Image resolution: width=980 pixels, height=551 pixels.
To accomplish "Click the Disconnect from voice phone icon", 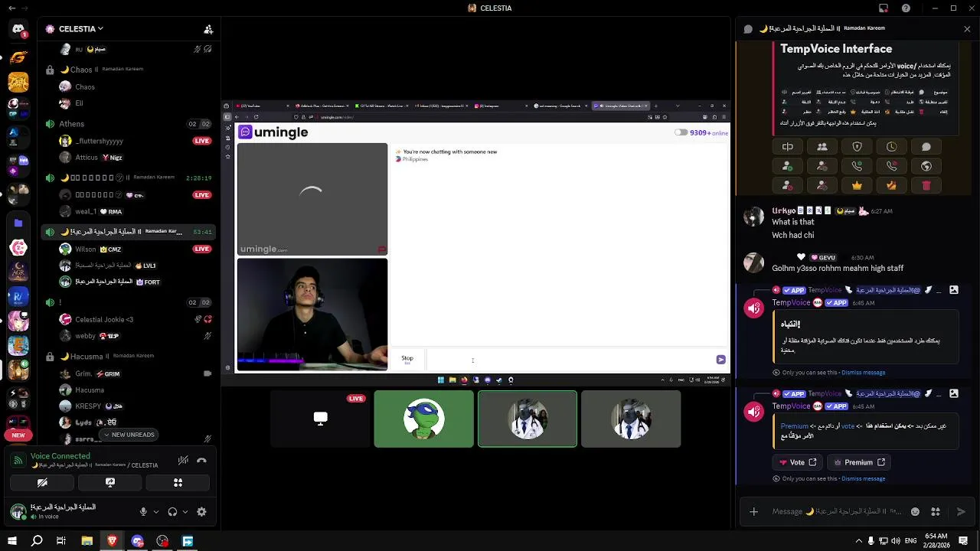I will pyautogui.click(x=201, y=460).
